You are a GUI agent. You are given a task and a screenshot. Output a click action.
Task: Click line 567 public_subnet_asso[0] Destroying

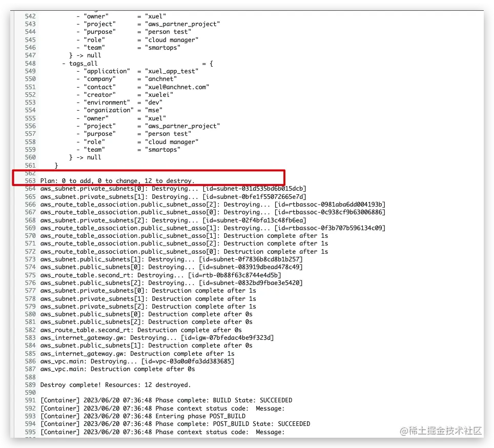[x=213, y=212]
